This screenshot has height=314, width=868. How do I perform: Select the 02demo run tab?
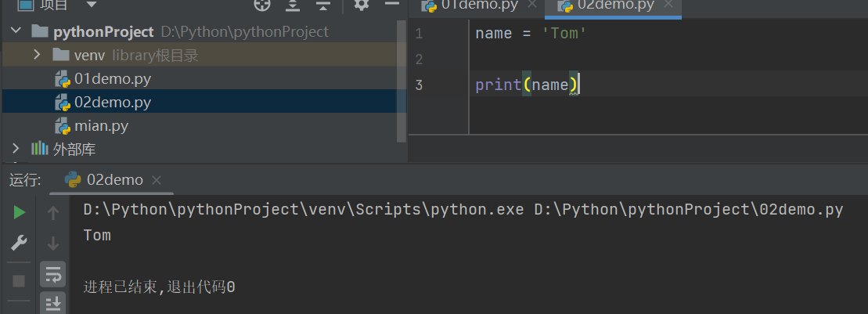(x=114, y=180)
